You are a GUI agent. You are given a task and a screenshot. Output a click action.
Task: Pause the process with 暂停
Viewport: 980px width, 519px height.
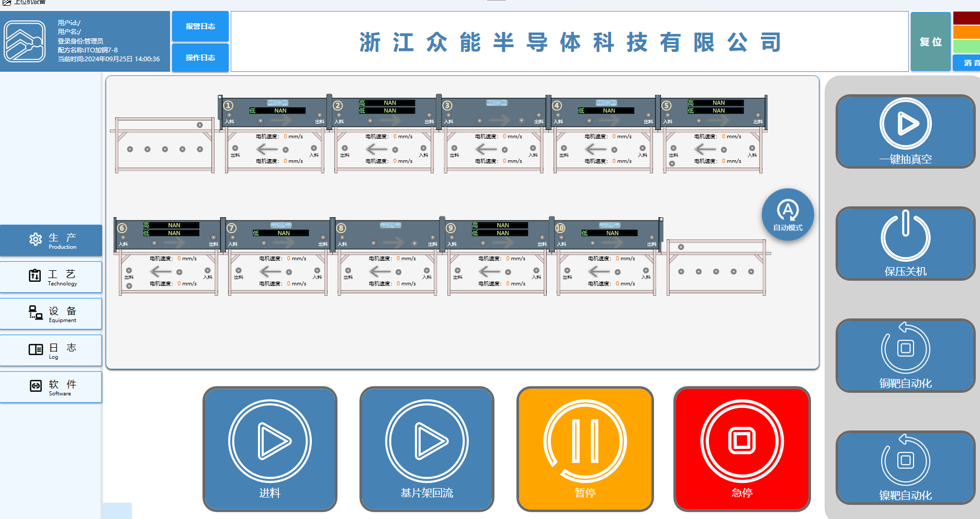585,449
